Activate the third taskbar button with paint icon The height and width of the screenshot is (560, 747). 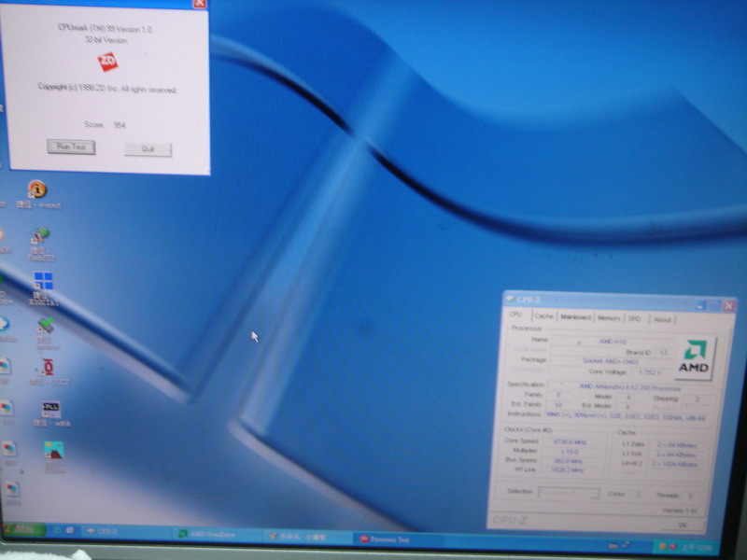(307, 537)
